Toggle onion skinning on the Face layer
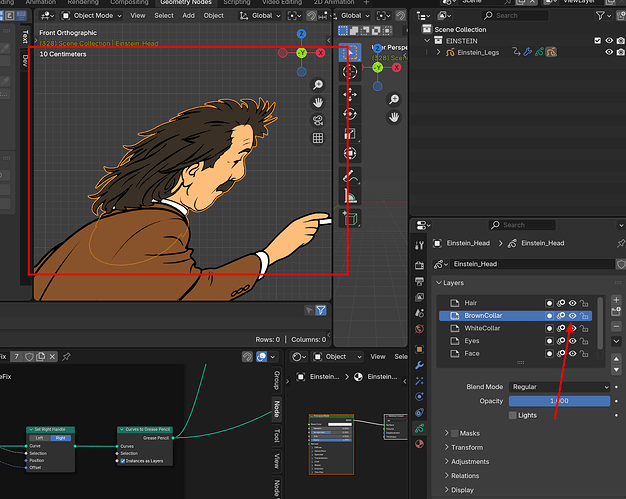Image resolution: width=626 pixels, height=499 pixels. tap(561, 354)
